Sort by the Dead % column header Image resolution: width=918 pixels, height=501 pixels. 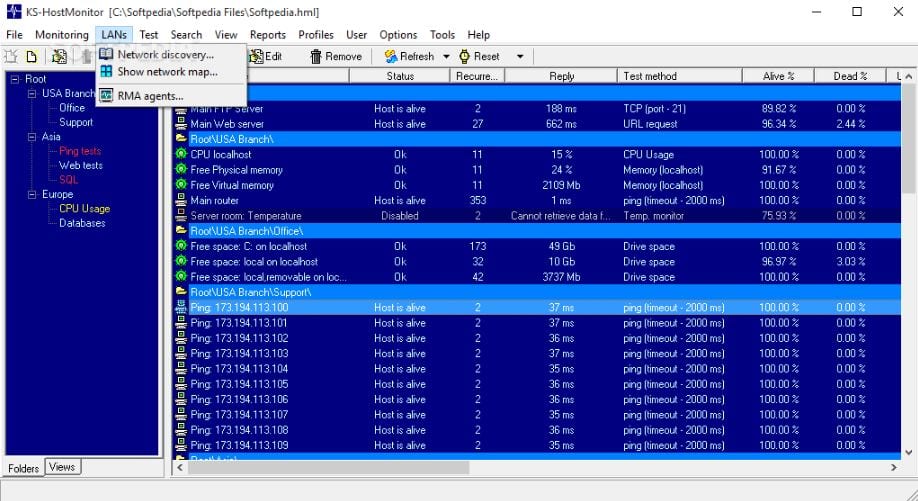coord(850,76)
